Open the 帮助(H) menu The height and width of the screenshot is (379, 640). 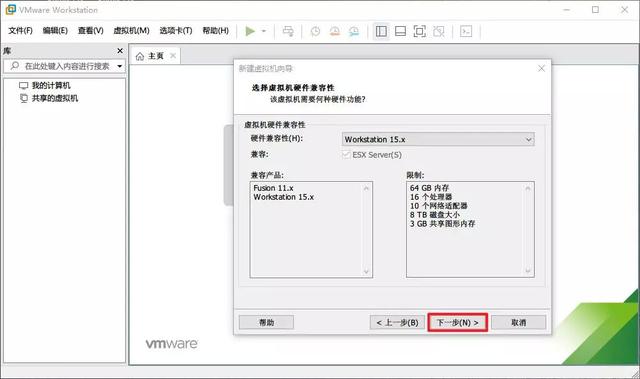pyautogui.click(x=216, y=31)
